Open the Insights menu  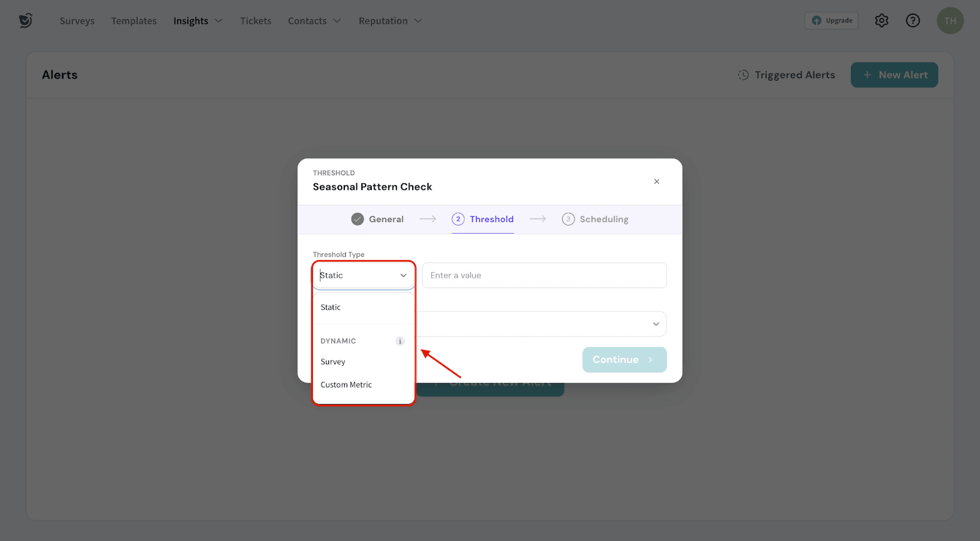pyautogui.click(x=197, y=21)
